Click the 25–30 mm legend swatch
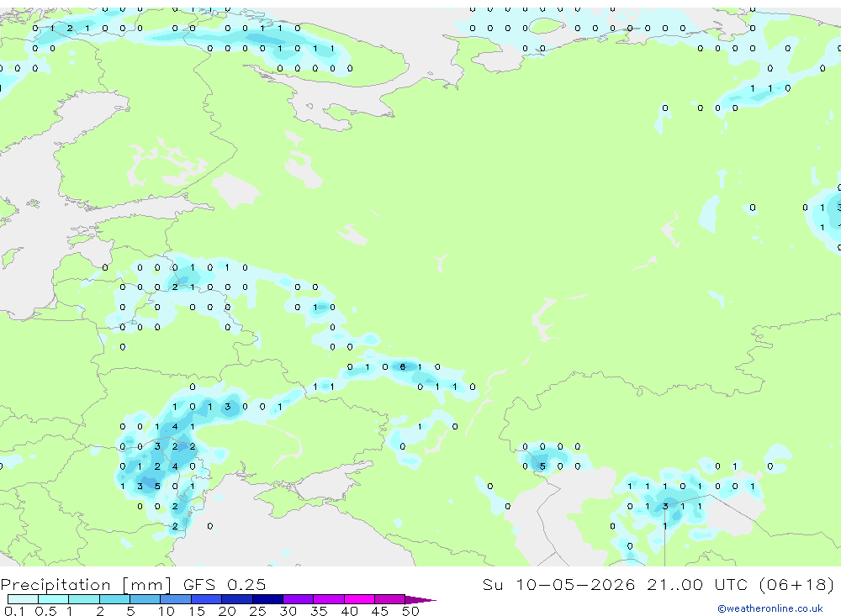This screenshot has height=616, width=841. [267, 599]
